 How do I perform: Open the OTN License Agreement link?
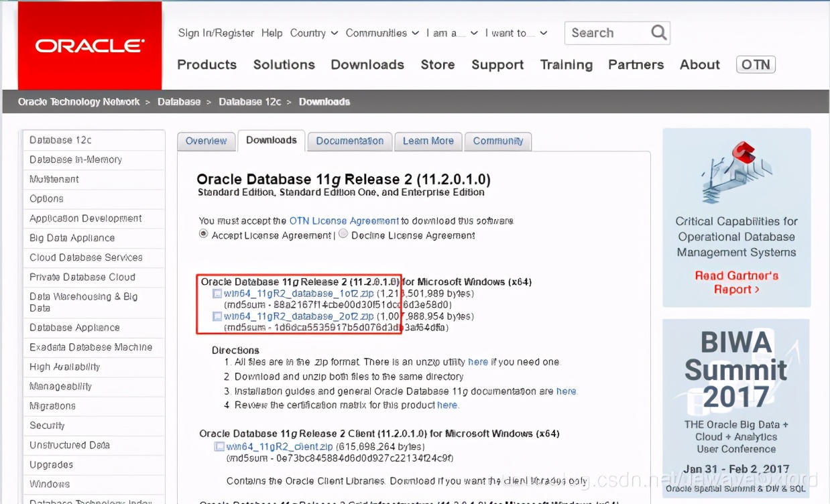tap(344, 220)
